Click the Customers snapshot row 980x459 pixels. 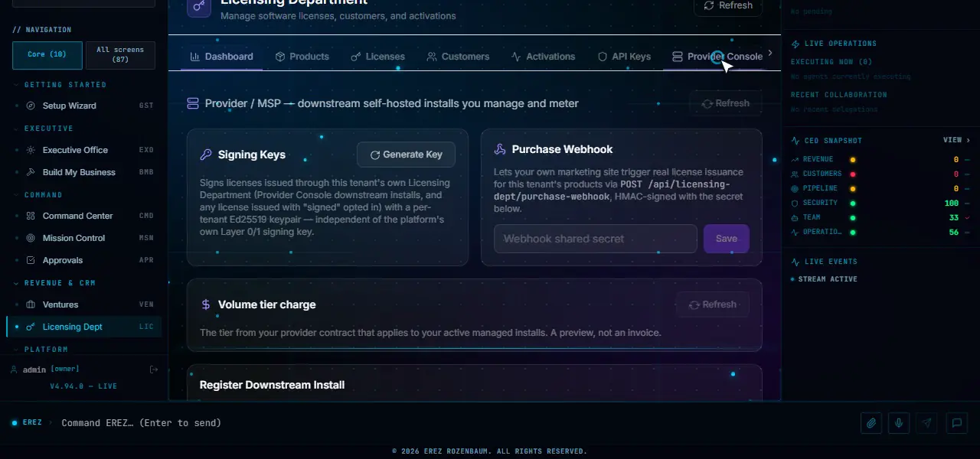880,174
